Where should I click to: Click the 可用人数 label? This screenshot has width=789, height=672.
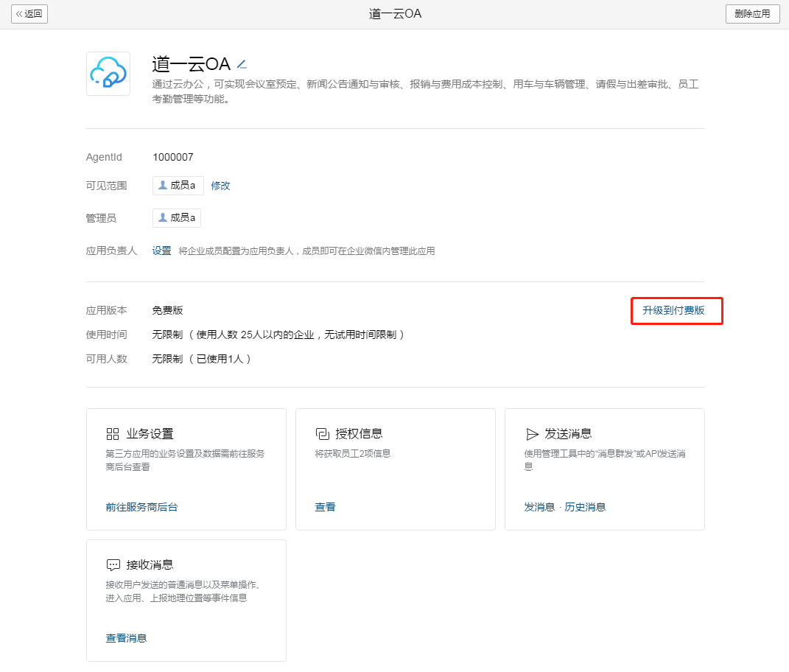[x=106, y=359]
